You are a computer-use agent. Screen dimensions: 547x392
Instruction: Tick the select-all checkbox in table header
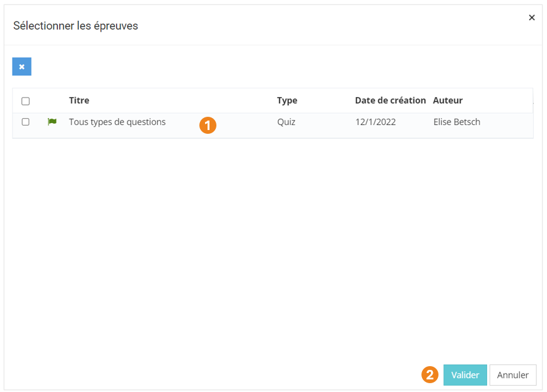click(x=26, y=101)
